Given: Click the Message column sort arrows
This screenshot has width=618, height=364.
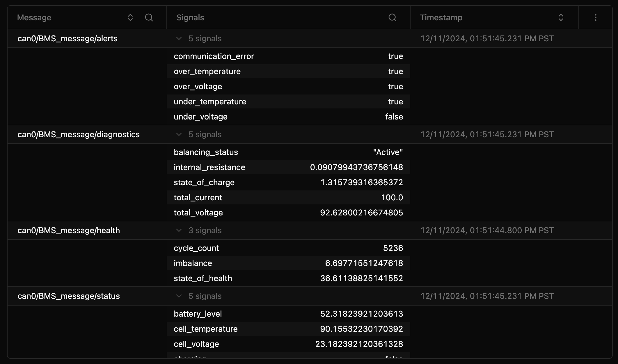Looking at the screenshot, I should point(130,17).
